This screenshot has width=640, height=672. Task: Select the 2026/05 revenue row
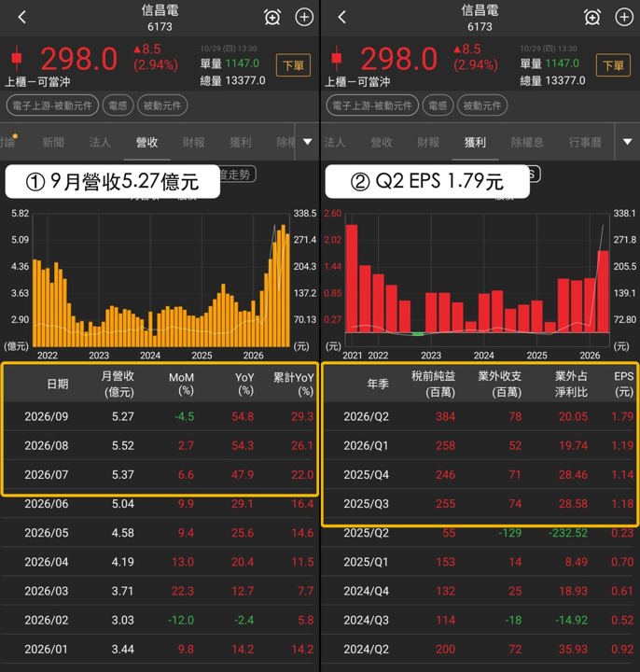(x=160, y=533)
